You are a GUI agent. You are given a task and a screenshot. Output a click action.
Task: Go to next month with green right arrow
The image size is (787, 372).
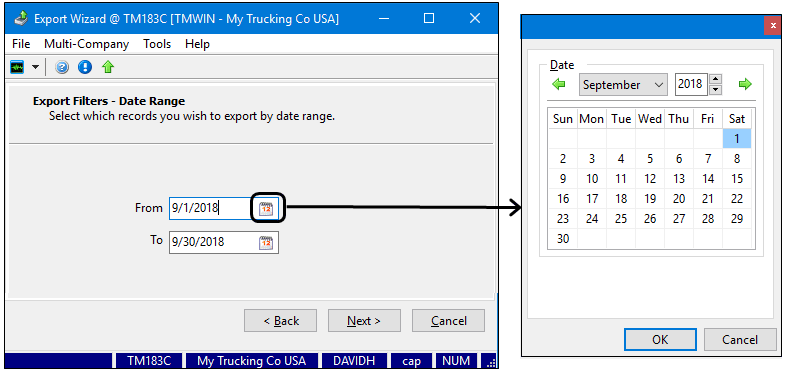[745, 84]
